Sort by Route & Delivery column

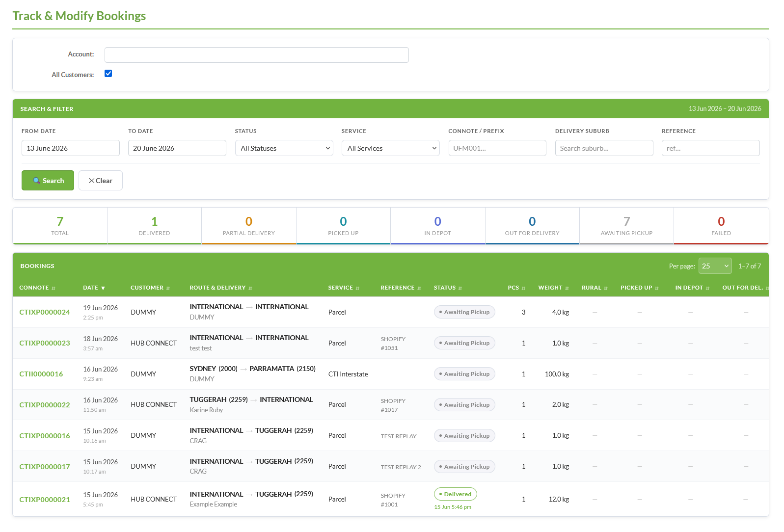click(221, 288)
